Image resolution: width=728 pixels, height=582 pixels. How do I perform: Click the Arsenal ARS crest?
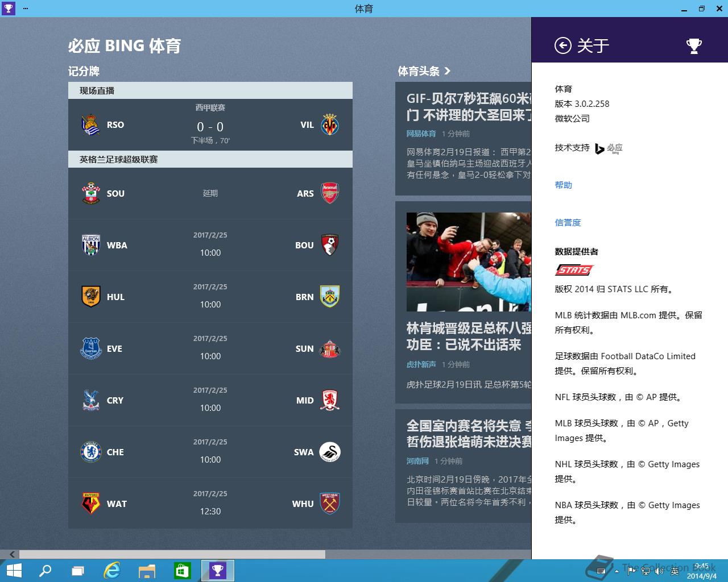[x=330, y=193]
